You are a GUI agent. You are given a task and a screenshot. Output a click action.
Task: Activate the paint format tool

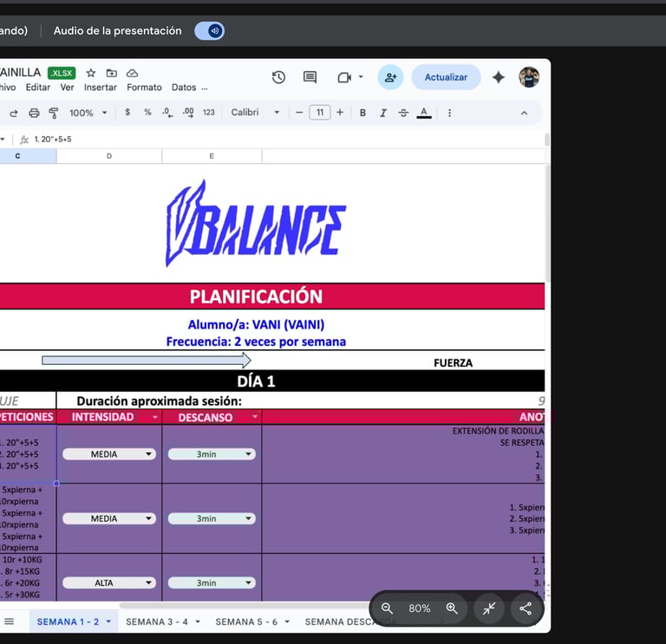point(54,113)
